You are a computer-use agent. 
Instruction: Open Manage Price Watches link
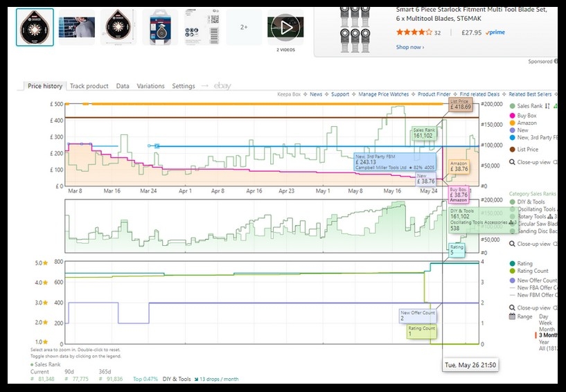point(383,94)
